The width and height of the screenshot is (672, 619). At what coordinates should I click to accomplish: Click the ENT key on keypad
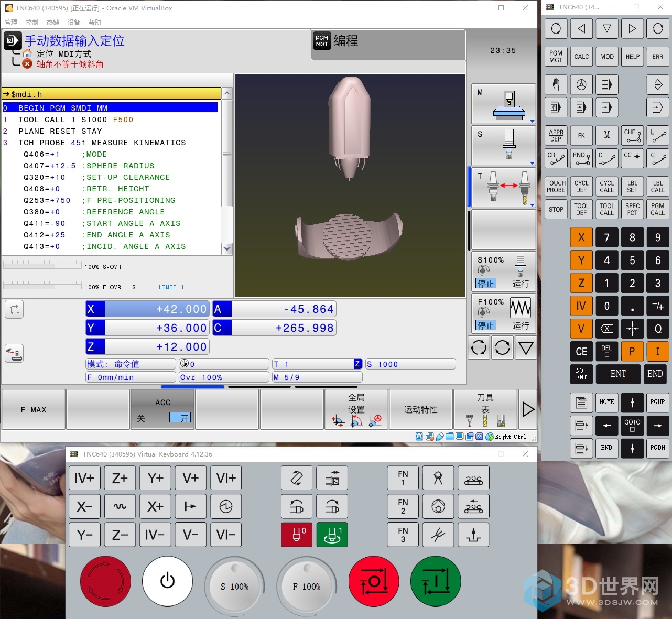(618, 374)
